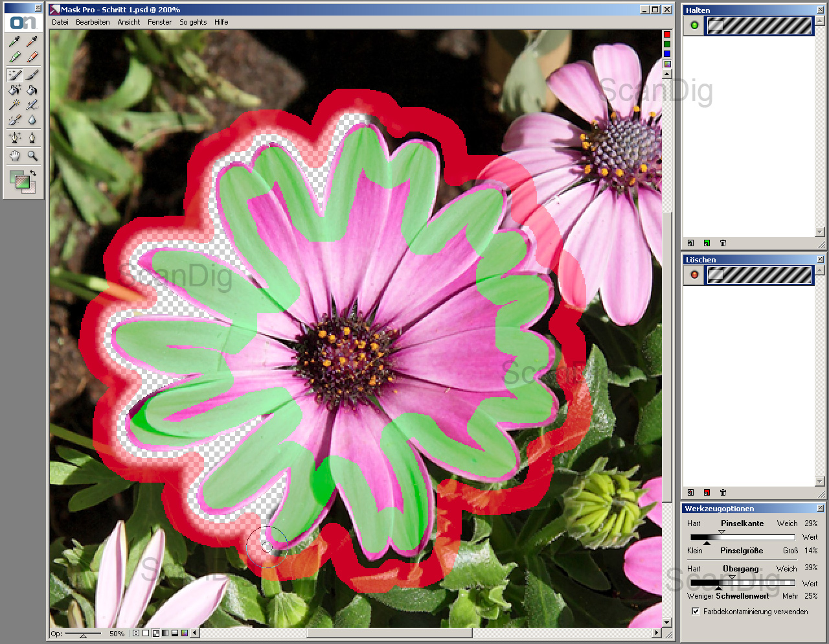Screen dimensions: 829x644
Task: Toggle the green indicator in Halten panel
Action: [x=694, y=25]
